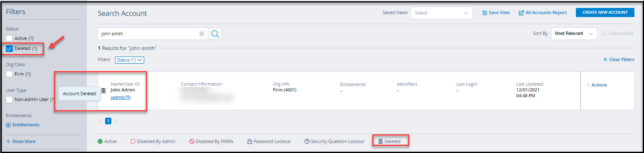Open the Sort By Most Relevant dropdown
This screenshot has height=153, width=644.
(x=574, y=34)
